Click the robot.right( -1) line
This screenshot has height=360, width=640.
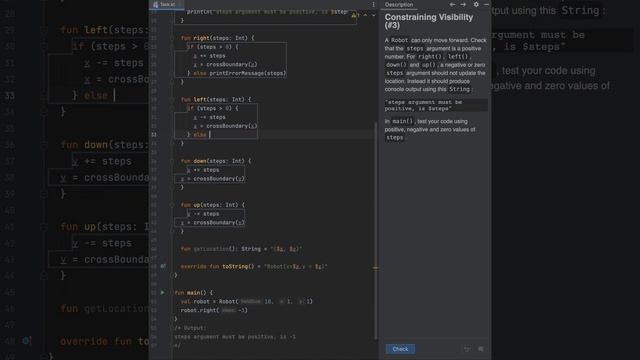click(x=214, y=310)
